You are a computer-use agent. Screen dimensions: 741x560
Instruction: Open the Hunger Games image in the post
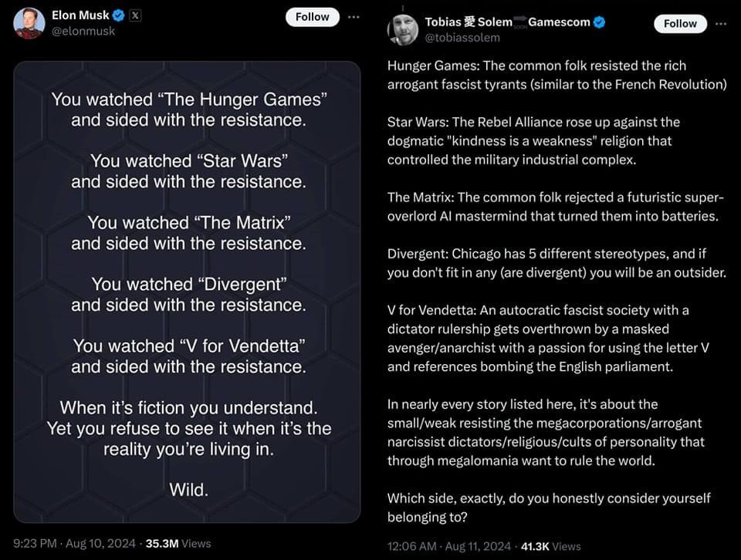[187, 292]
